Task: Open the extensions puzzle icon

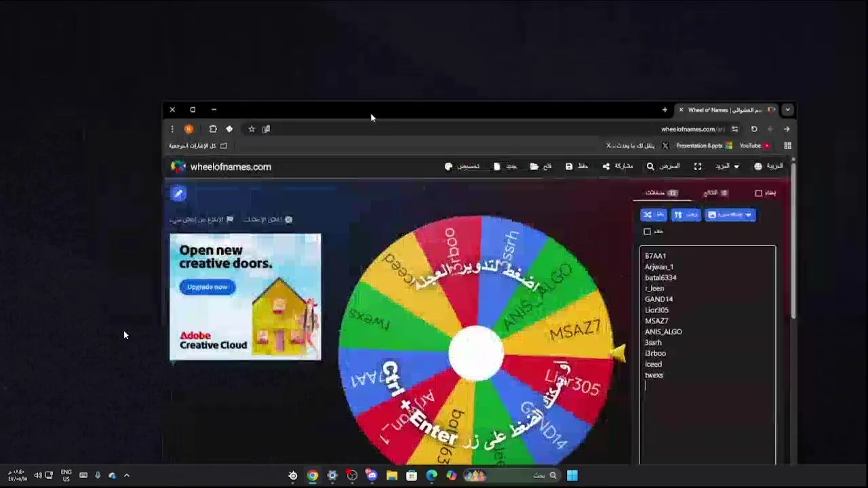Action: click(213, 129)
